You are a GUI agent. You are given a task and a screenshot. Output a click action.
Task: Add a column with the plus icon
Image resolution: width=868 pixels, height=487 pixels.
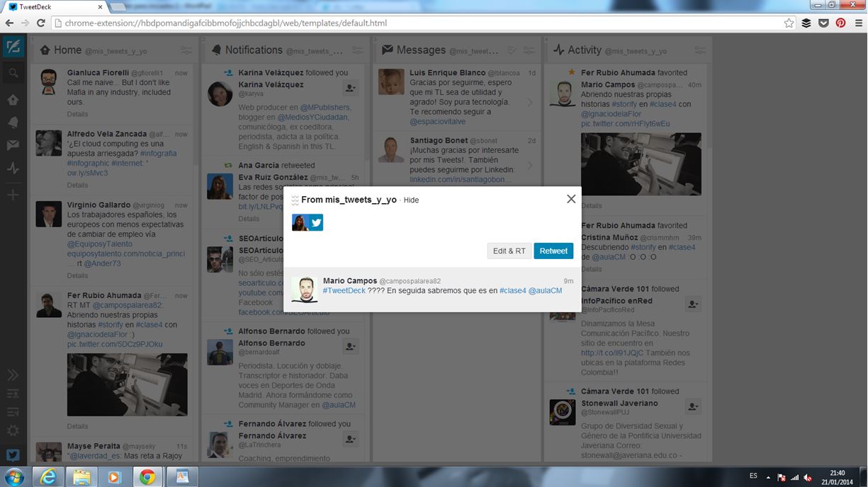pos(13,195)
